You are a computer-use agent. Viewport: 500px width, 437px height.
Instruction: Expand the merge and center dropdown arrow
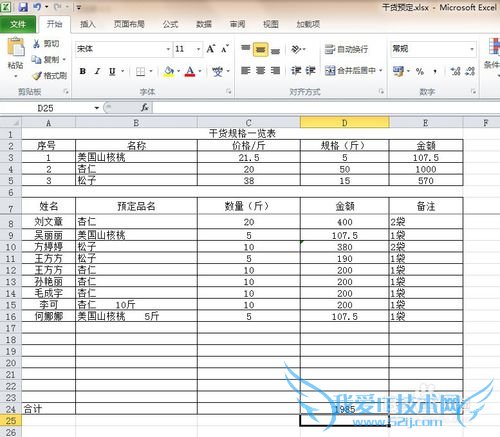380,70
